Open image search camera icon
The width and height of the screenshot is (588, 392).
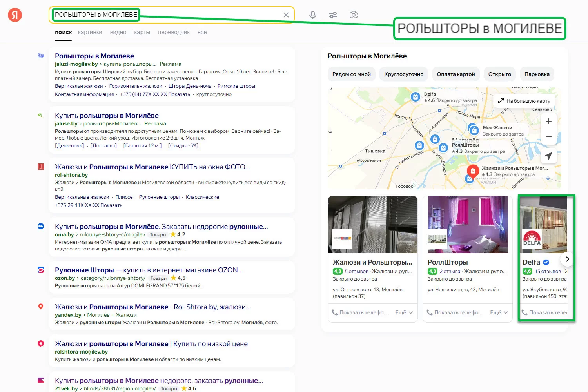pyautogui.click(x=354, y=15)
